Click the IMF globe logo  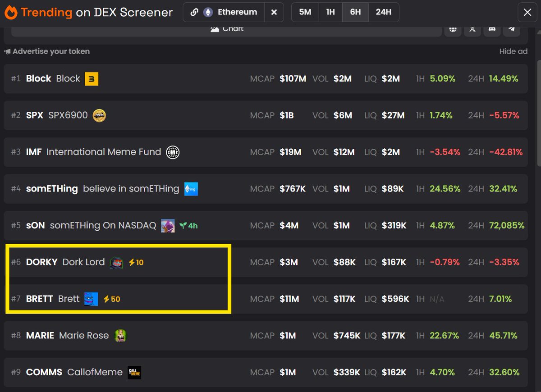(x=173, y=152)
